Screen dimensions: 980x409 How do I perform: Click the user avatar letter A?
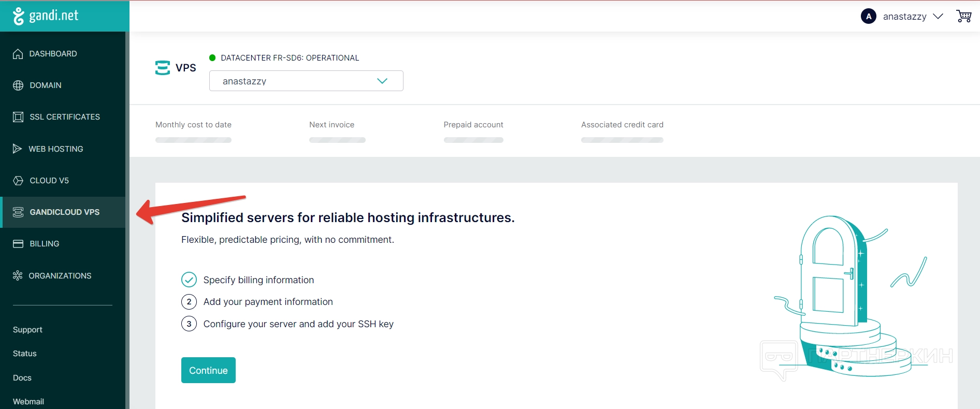[869, 16]
